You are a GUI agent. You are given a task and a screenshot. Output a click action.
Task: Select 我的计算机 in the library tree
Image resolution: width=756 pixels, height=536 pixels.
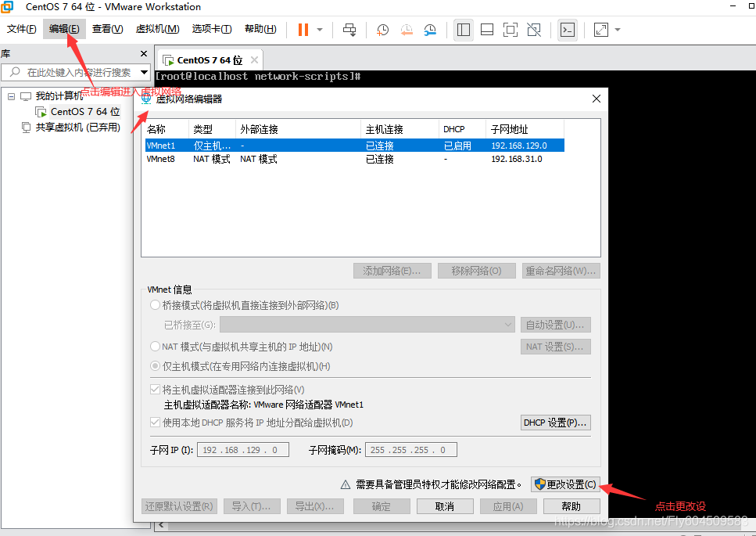coord(59,96)
